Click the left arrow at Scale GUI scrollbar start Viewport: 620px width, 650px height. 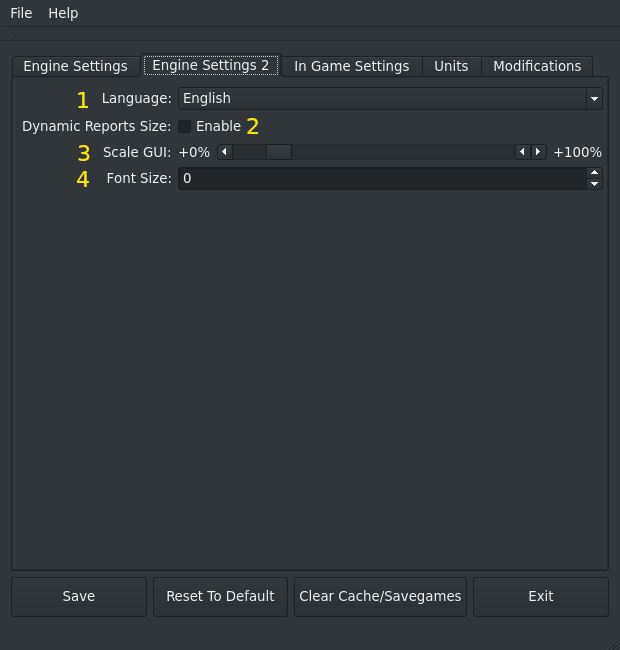pos(225,152)
